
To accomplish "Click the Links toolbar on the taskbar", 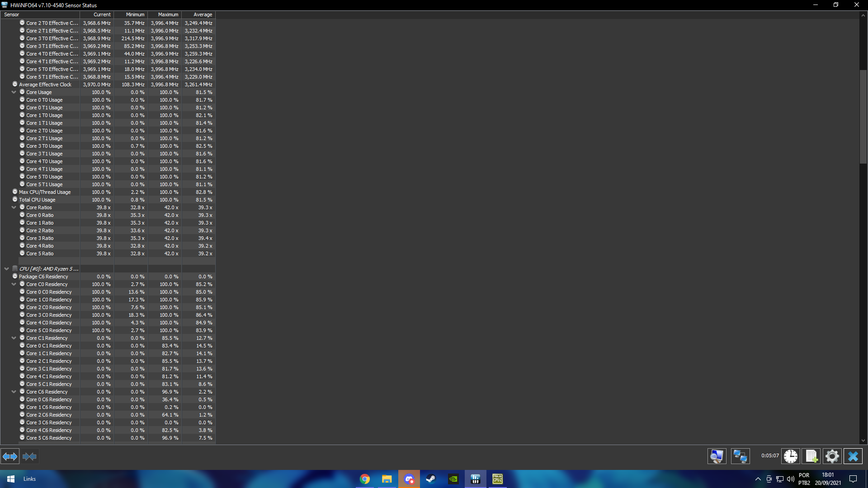I will [29, 479].
